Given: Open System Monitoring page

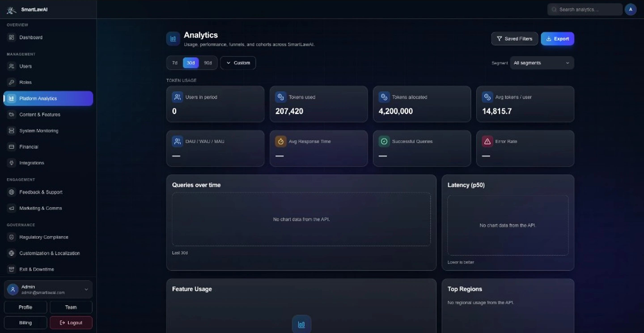Looking at the screenshot, I should pyautogui.click(x=48, y=131).
